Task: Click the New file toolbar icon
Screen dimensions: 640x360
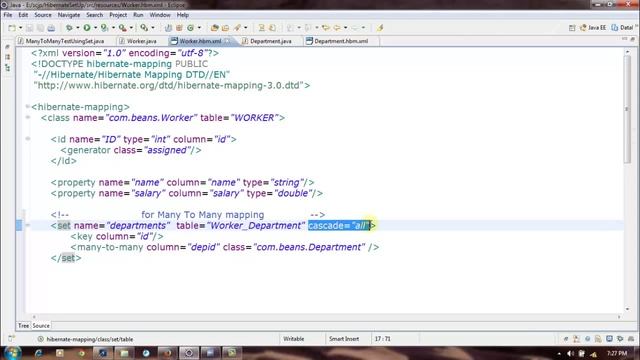Action: pos(12,28)
